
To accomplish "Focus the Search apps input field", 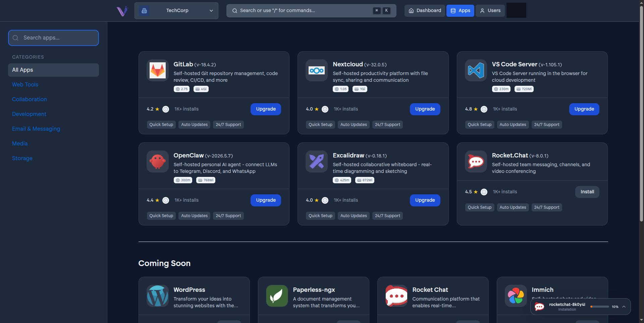I will click(53, 38).
